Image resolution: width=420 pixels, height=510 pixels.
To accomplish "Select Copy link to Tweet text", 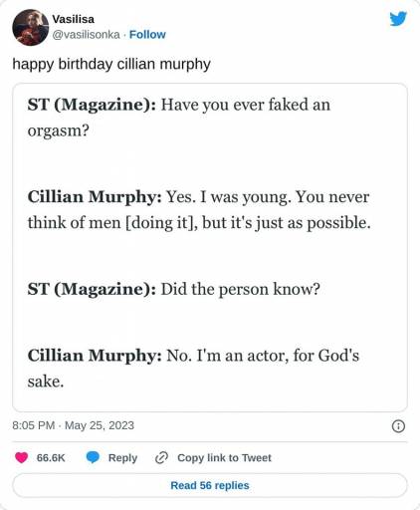I will [224, 458].
